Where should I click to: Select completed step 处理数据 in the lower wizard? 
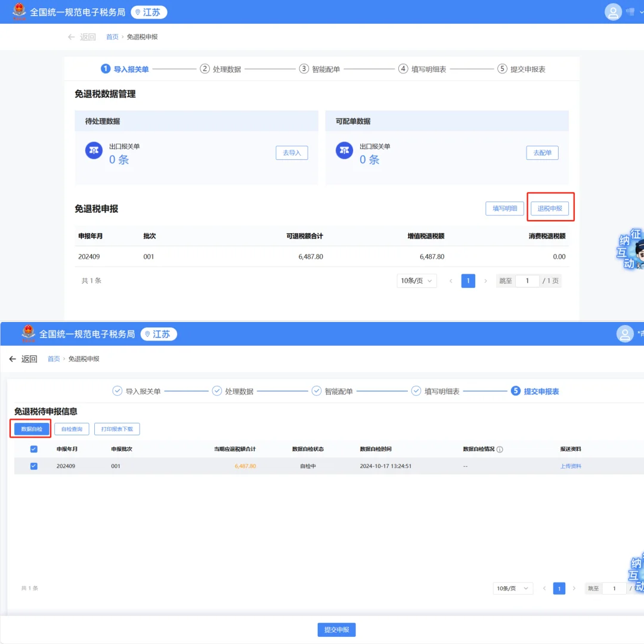[x=233, y=391]
